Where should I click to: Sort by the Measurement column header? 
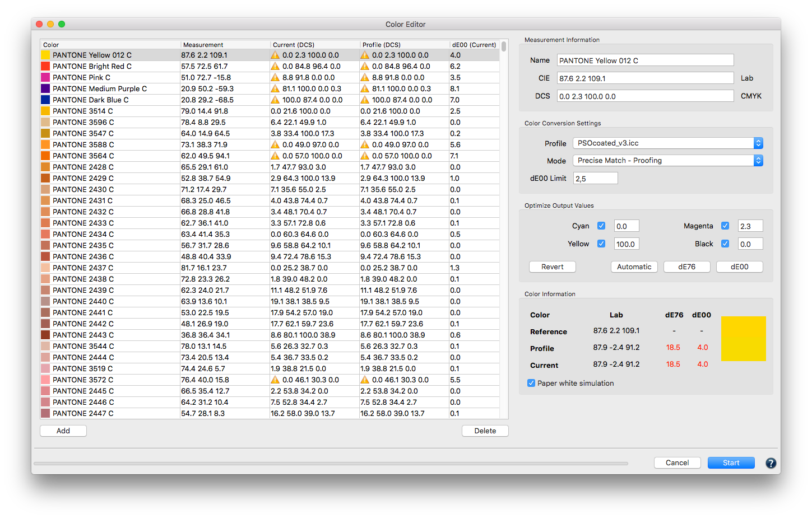coord(225,45)
